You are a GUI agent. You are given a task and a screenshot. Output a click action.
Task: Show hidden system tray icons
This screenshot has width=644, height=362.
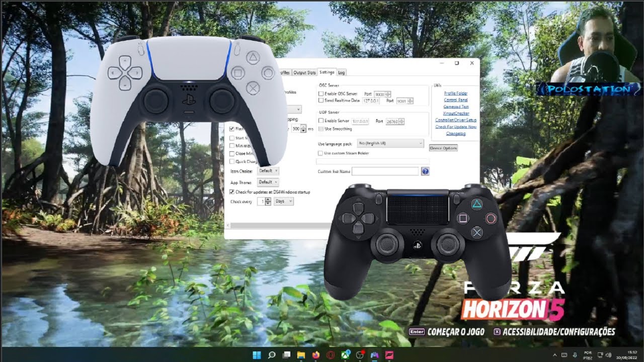555,355
